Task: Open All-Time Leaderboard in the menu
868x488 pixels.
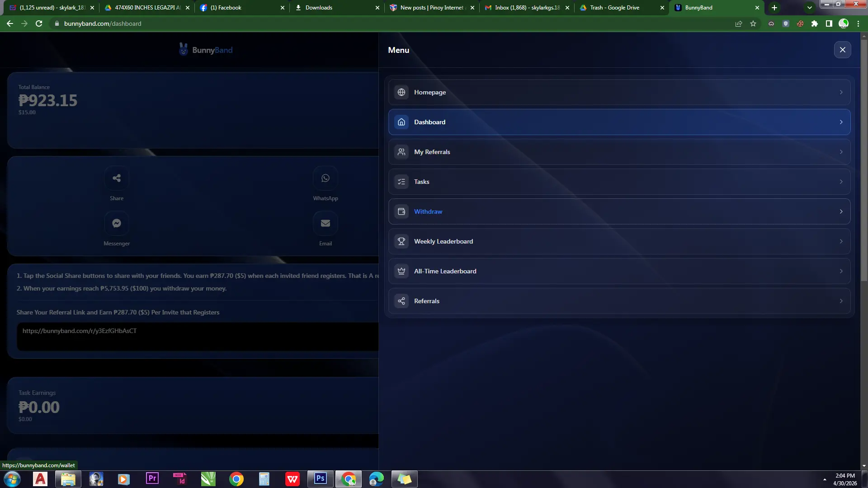Action: (619, 271)
